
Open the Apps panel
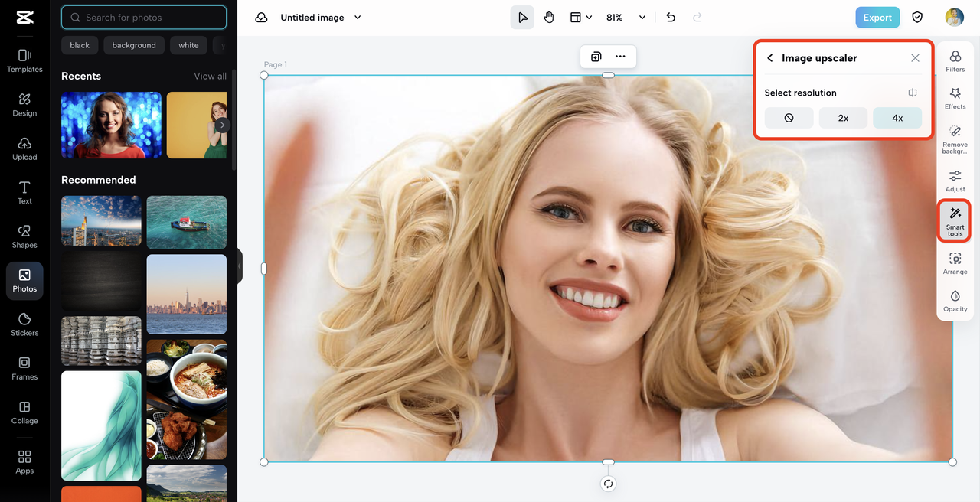[x=24, y=463]
